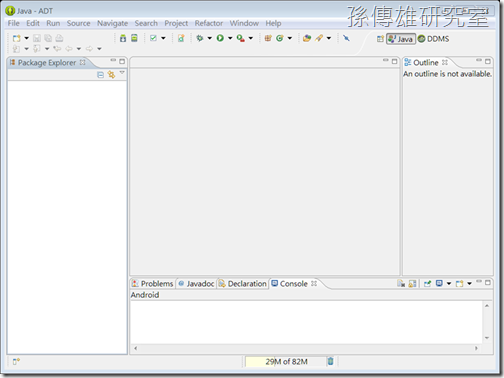This screenshot has height=378, width=504.
Task: Open the Debug dropdown arrow
Action: pyautogui.click(x=210, y=38)
